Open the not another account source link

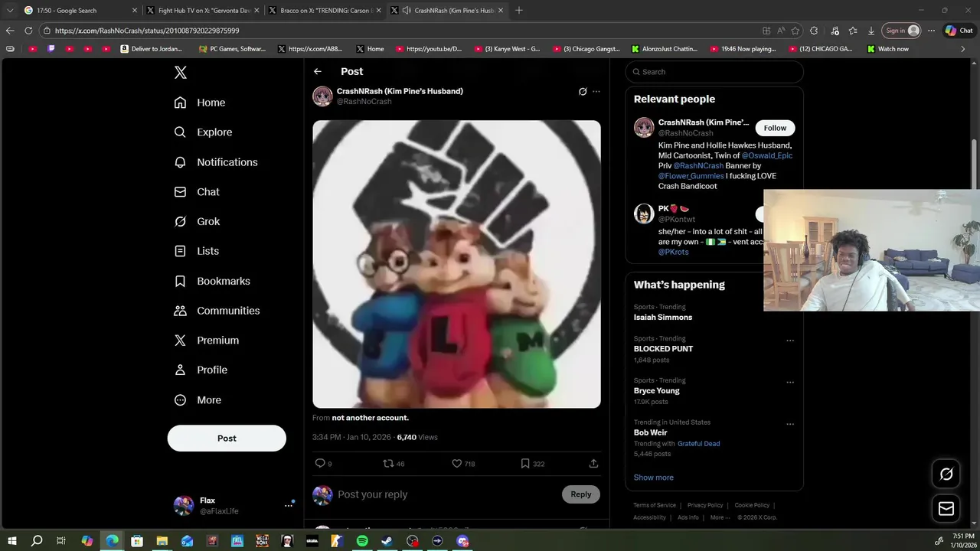tap(370, 418)
